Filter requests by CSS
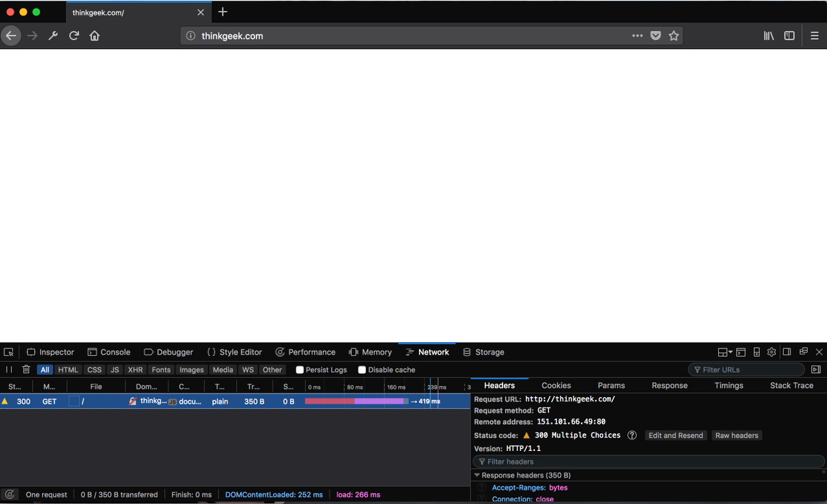Screen dimensions: 827x504 point(94,370)
